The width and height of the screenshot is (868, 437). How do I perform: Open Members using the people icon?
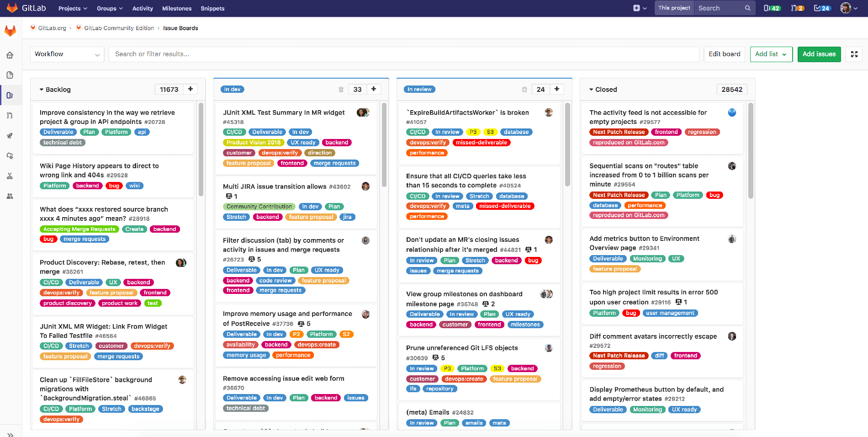pos(10,196)
